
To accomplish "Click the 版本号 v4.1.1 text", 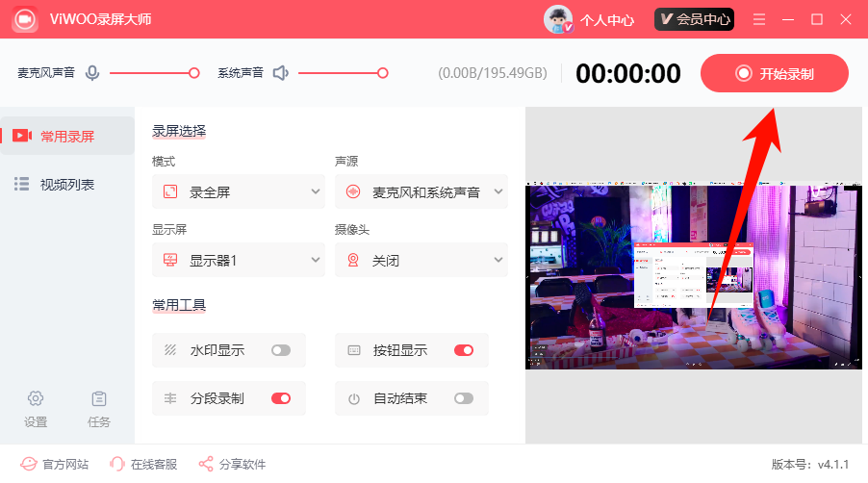I will (810, 464).
